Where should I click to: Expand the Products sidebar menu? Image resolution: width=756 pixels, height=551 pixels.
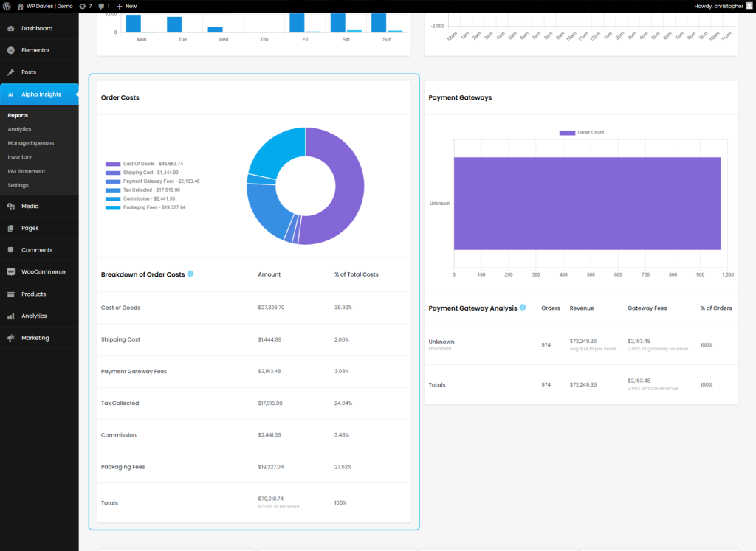[33, 294]
